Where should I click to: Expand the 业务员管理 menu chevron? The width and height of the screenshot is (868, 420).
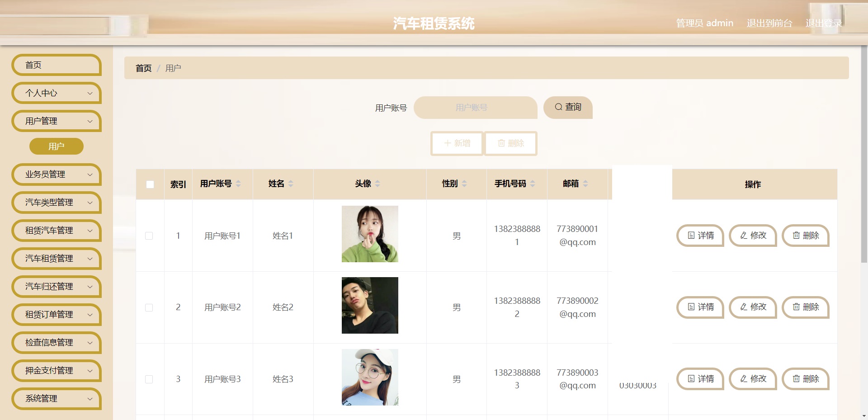tap(90, 175)
